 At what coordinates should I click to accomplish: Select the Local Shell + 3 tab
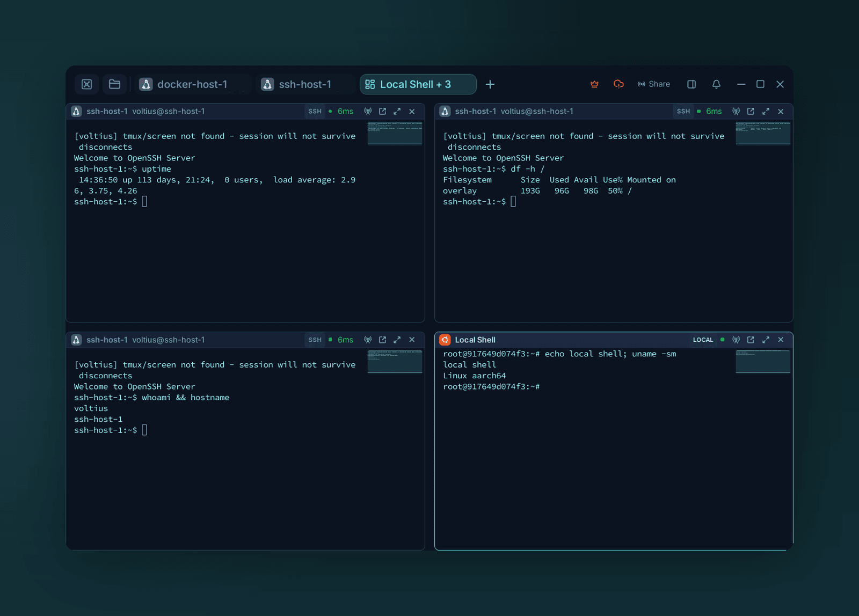click(418, 84)
